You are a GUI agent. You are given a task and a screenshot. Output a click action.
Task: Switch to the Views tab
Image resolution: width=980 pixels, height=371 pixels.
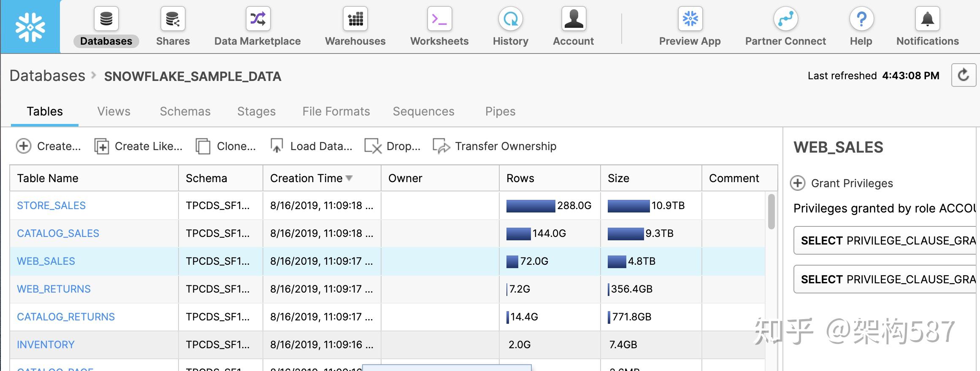(114, 111)
